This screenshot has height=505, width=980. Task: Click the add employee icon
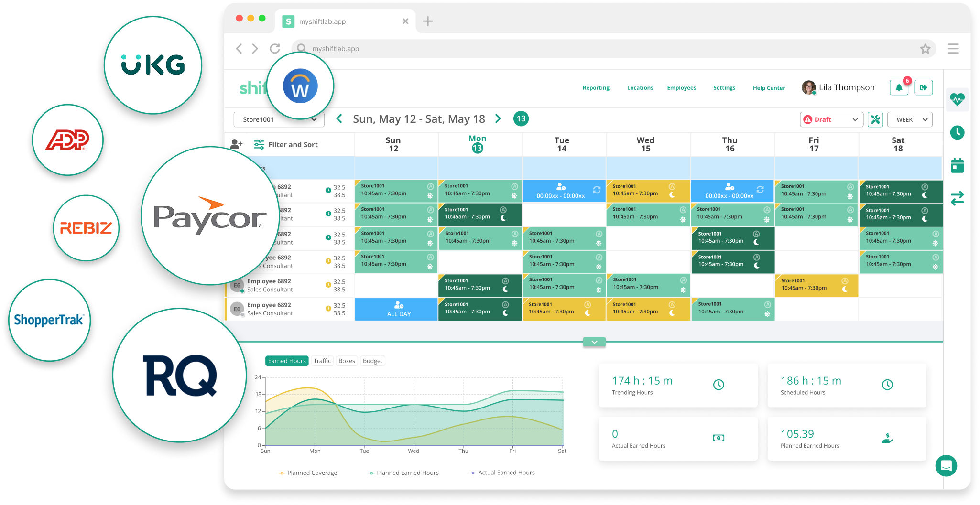236,144
